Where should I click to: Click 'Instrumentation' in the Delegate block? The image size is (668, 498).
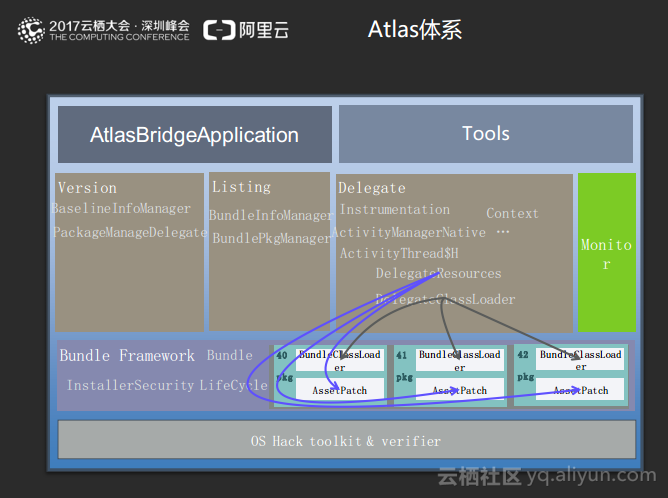tap(394, 210)
